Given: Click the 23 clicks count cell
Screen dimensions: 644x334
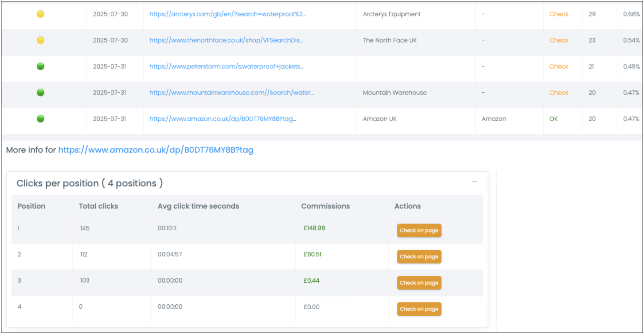Looking at the screenshot, I should coord(592,40).
